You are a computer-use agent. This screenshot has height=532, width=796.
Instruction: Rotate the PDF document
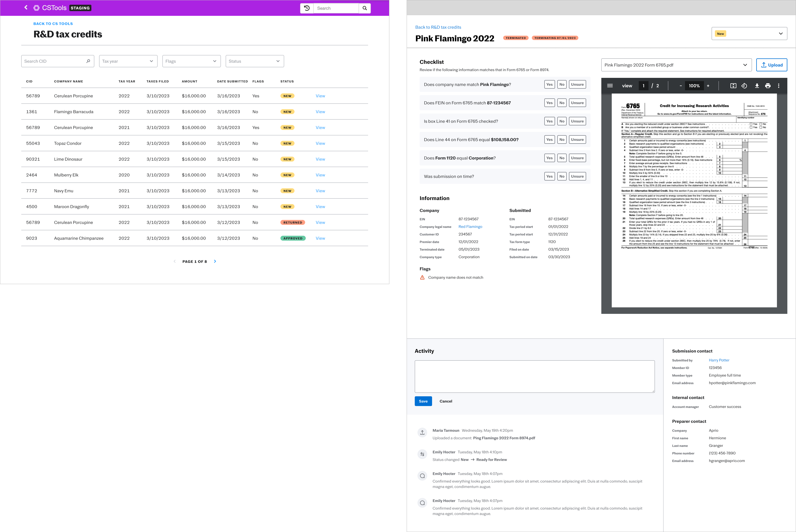click(744, 86)
